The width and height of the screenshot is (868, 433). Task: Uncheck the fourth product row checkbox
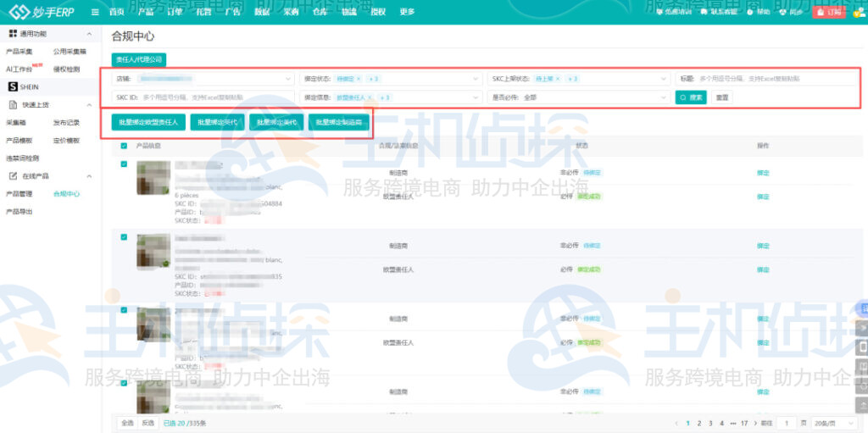[x=124, y=383]
